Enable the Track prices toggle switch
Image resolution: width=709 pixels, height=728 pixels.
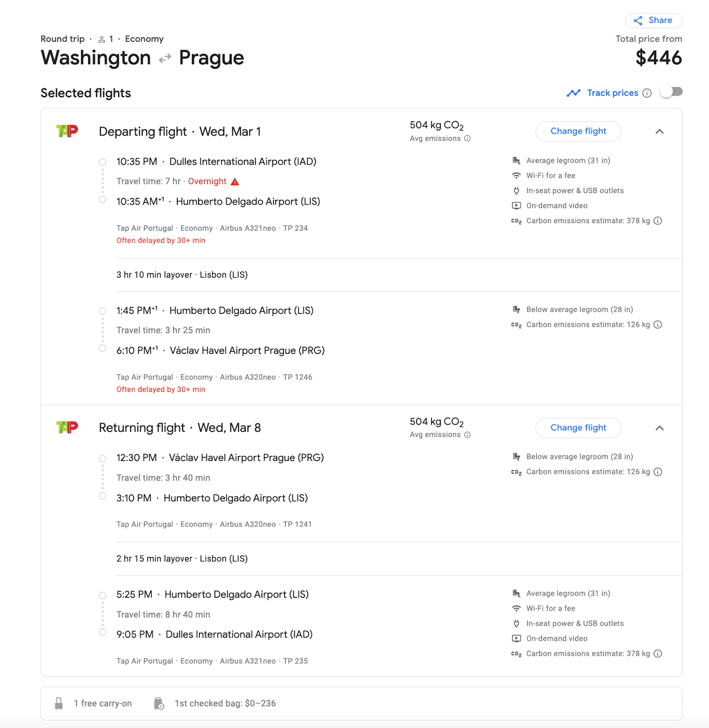pyautogui.click(x=671, y=92)
